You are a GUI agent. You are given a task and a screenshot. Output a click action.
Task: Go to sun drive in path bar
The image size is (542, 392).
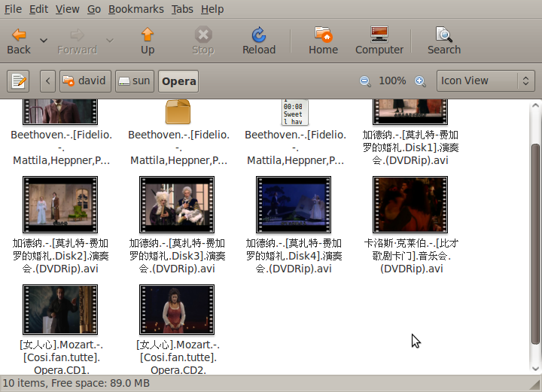(135, 81)
